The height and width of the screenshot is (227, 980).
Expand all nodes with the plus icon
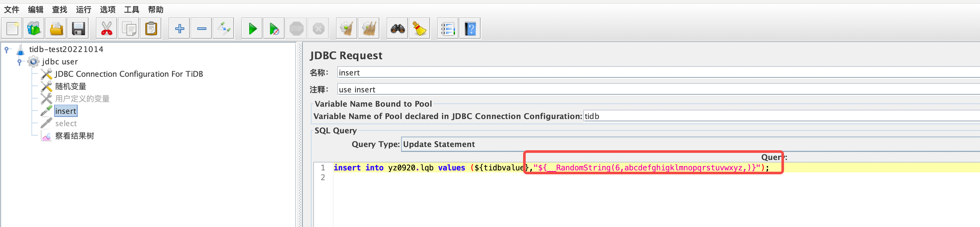179,28
